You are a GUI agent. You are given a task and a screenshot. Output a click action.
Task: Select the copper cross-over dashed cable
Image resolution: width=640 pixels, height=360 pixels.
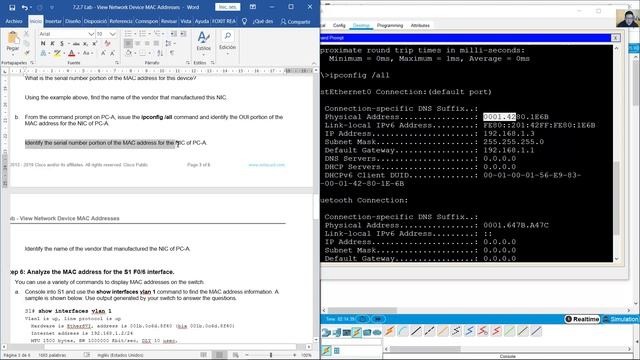pos(429,331)
